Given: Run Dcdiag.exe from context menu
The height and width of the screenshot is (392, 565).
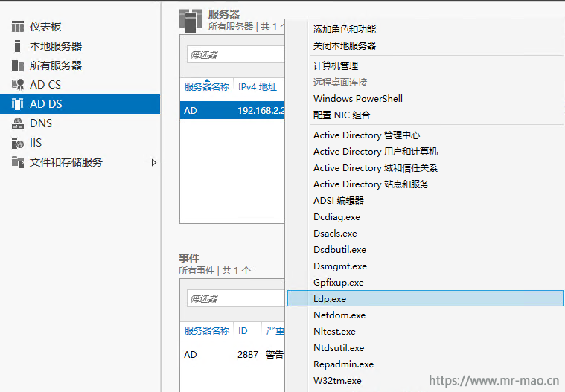Looking at the screenshot, I should point(336,217).
